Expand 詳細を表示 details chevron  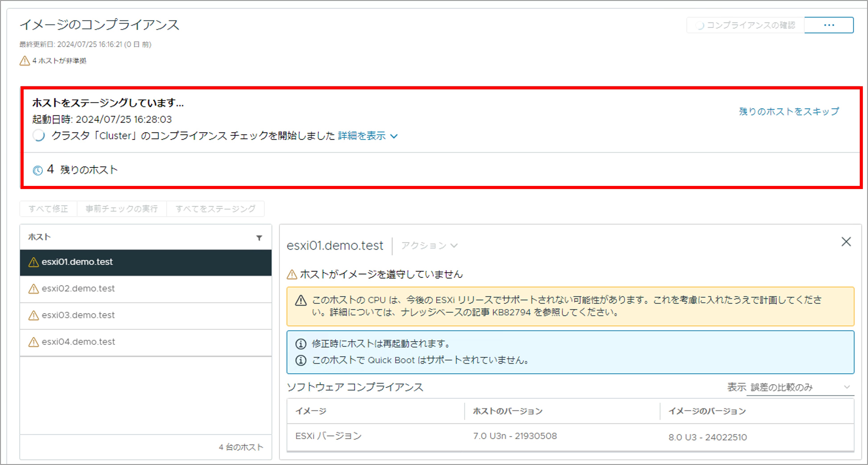tap(394, 136)
